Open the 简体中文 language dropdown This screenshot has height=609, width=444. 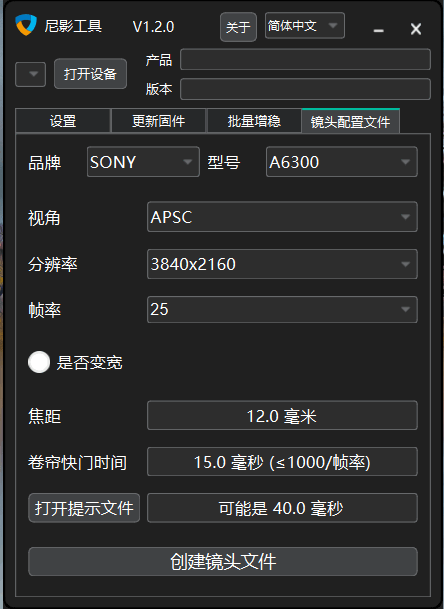(305, 26)
